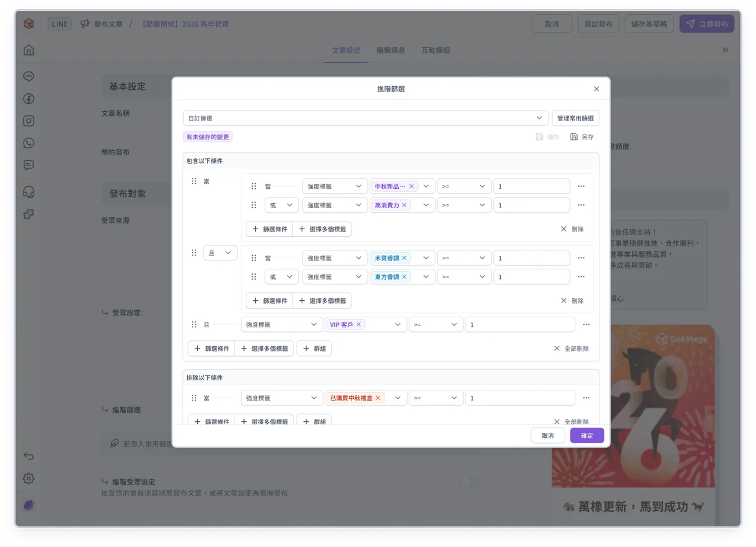Open the 且 group operator dropdown

click(220, 253)
